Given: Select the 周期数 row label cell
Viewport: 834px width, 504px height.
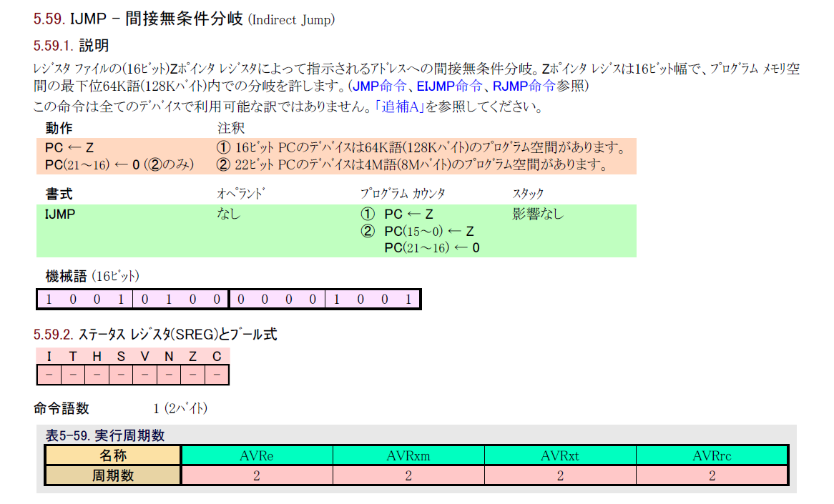Looking at the screenshot, I should [x=113, y=475].
